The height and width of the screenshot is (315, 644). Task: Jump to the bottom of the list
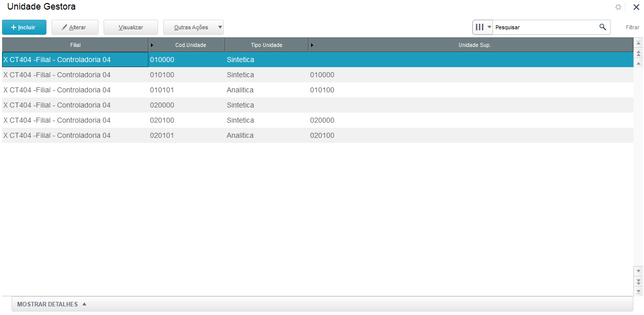click(638, 291)
